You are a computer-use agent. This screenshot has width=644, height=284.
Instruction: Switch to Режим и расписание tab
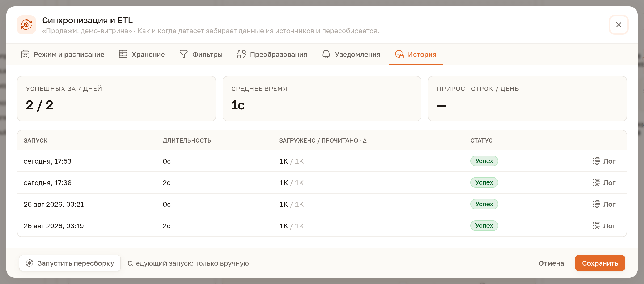pos(63,54)
